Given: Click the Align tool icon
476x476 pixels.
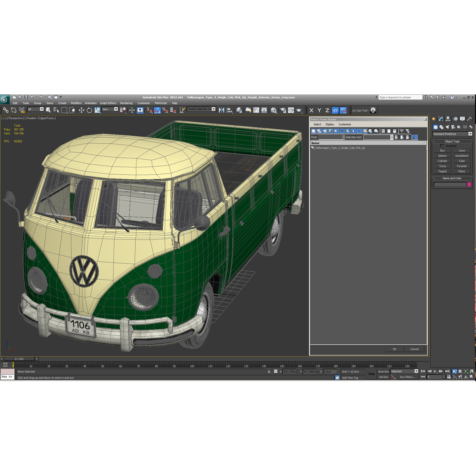Looking at the screenshot, I should 230,110.
